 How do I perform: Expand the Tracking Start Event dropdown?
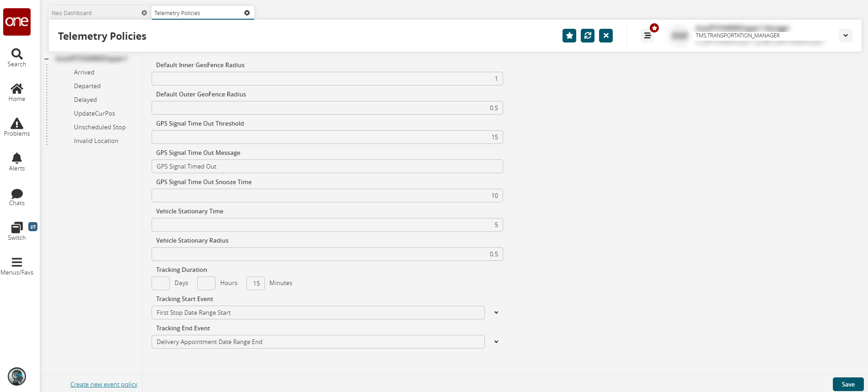(496, 313)
